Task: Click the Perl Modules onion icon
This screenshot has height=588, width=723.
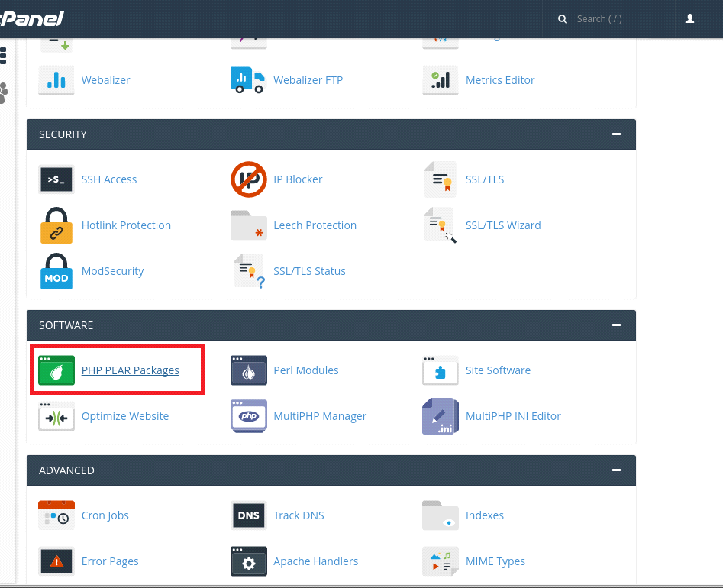Action: coord(249,370)
